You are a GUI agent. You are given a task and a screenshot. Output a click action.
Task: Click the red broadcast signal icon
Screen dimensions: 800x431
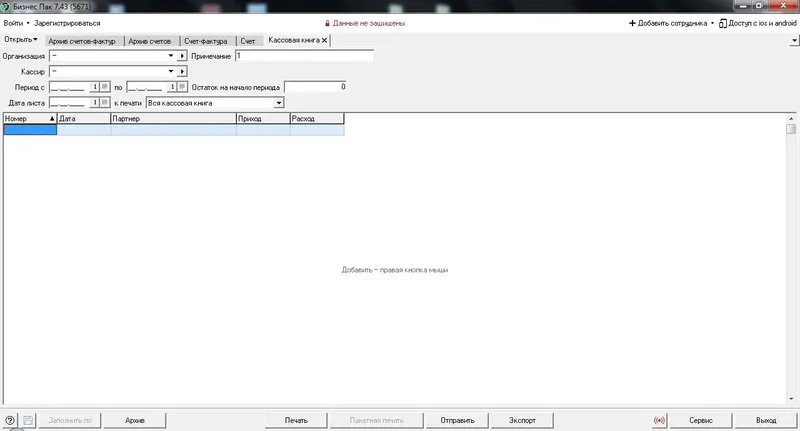659,420
